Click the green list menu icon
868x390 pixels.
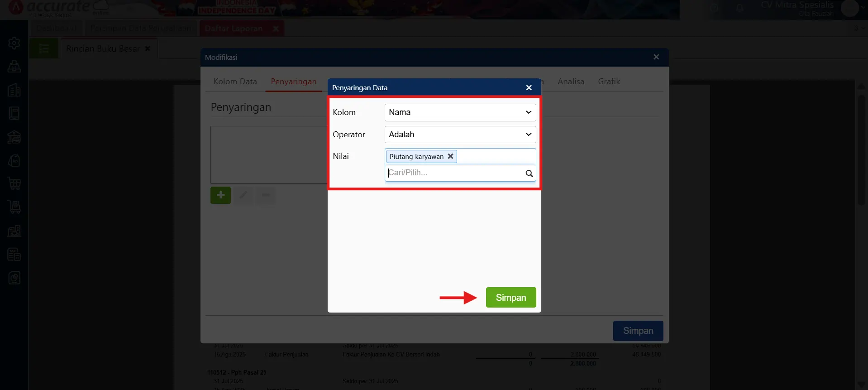[x=44, y=48]
